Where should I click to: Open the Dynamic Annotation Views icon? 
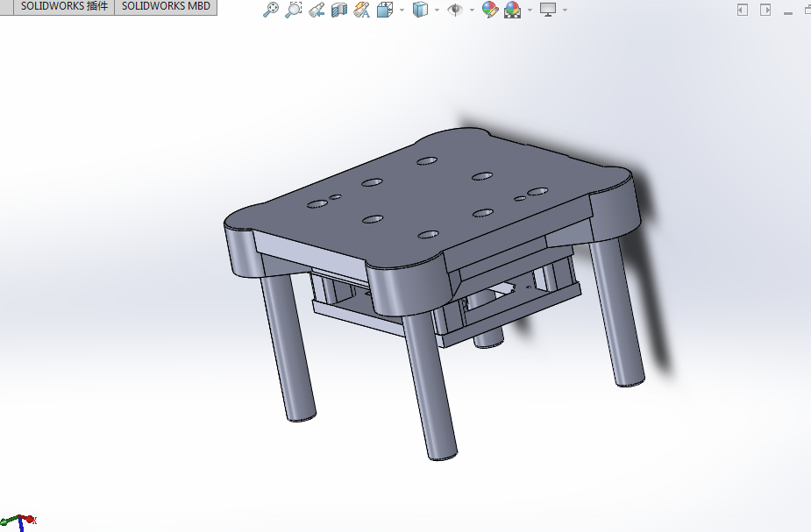(361, 10)
